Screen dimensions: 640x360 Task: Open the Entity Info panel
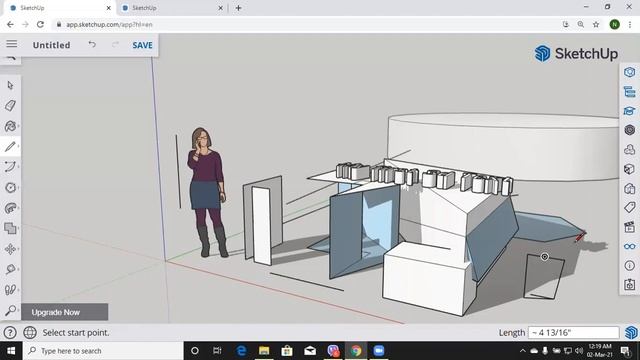tap(629, 72)
